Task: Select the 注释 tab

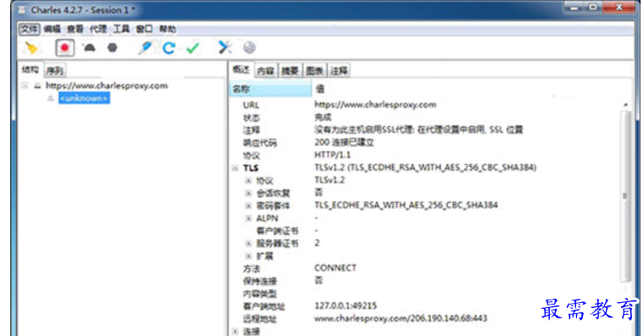Action: [x=339, y=70]
